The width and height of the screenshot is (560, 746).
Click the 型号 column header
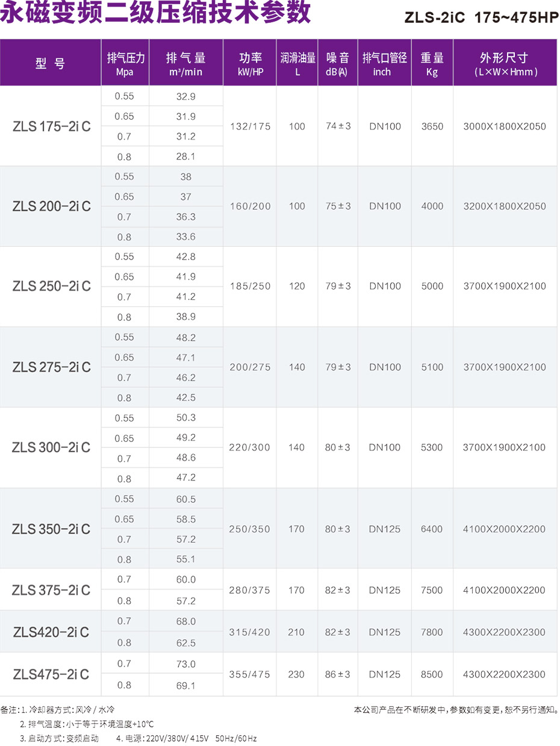[x=51, y=64]
